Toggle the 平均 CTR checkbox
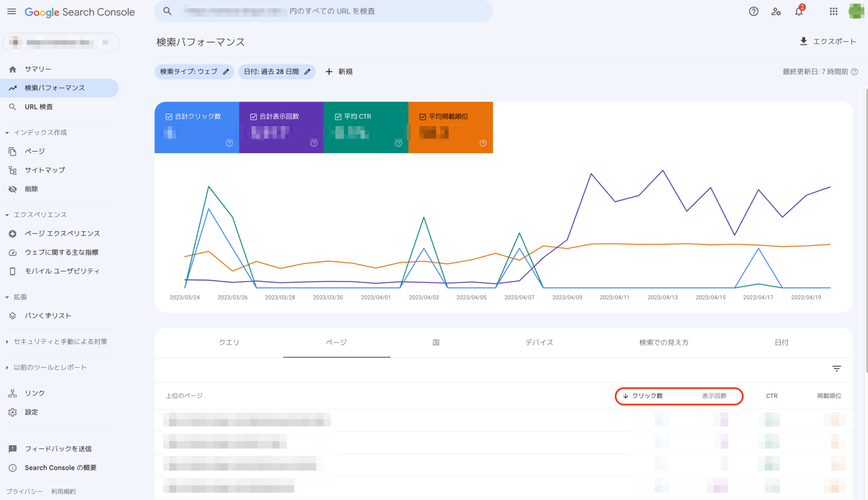868x500 pixels. coord(338,117)
